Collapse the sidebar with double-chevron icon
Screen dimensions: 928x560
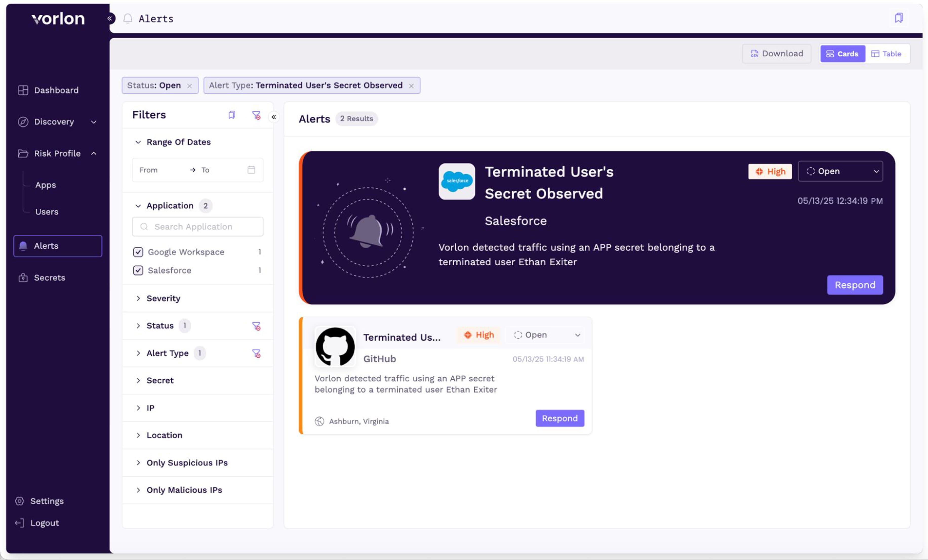pos(110,18)
